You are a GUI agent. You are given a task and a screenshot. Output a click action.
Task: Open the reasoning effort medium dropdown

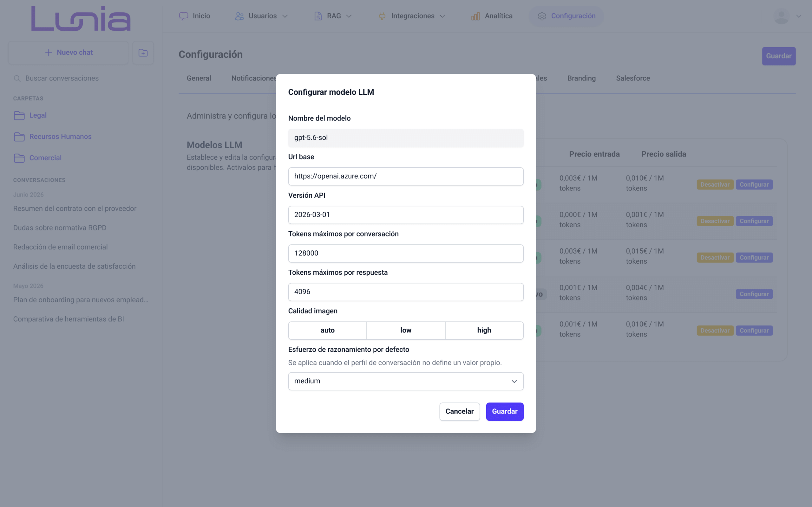pyautogui.click(x=406, y=381)
